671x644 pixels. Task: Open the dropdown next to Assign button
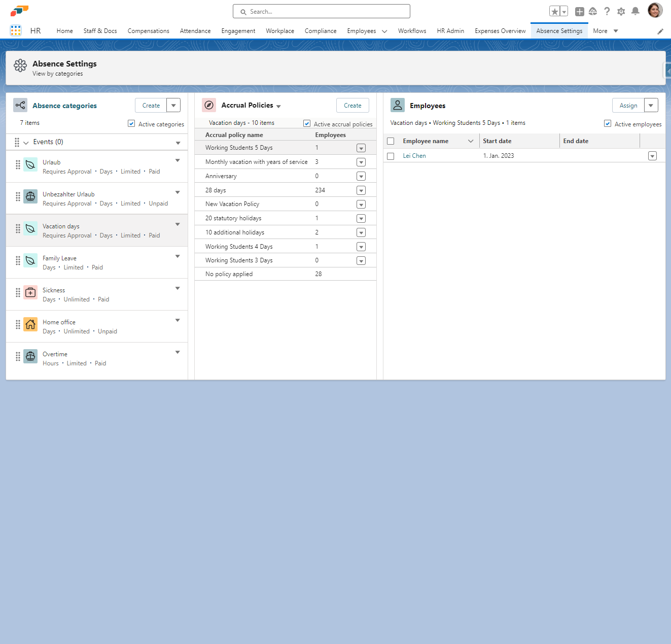tap(651, 106)
